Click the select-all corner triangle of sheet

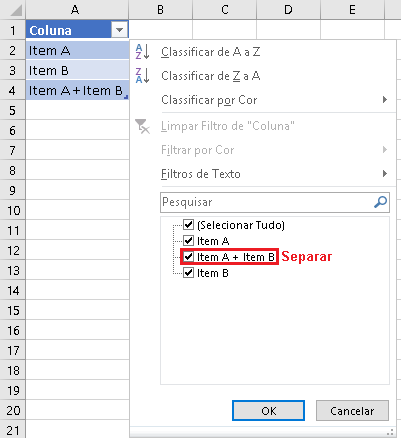pos(16,10)
